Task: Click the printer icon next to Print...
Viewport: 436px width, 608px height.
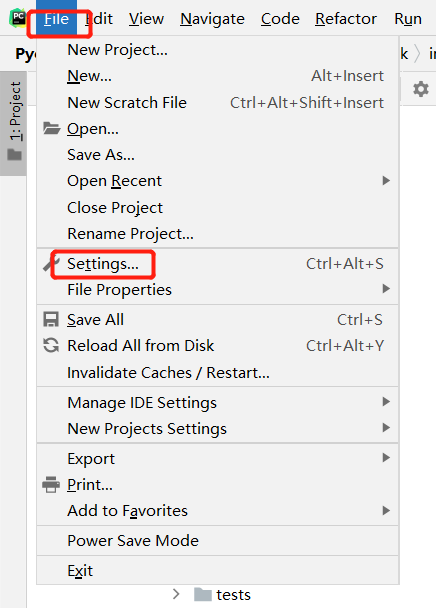Action: click(x=51, y=485)
